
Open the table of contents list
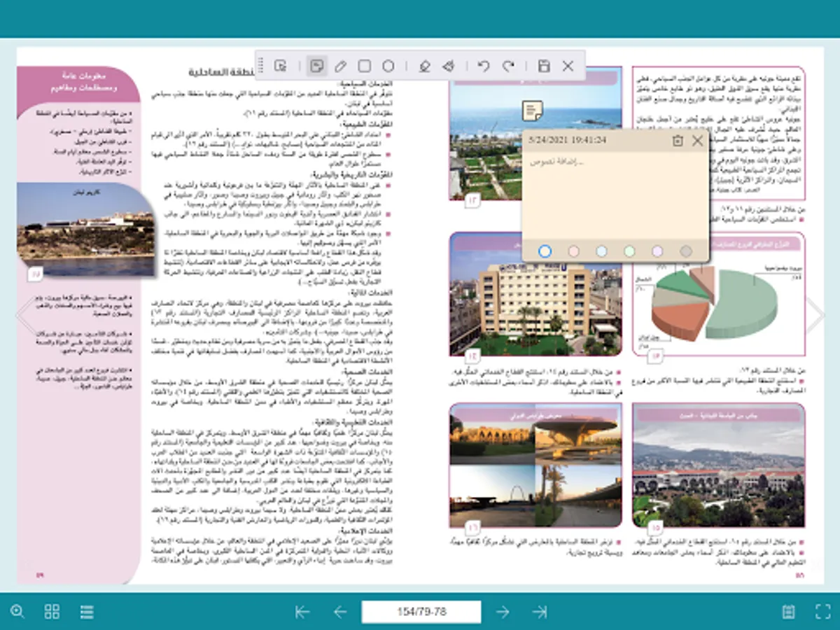(87, 612)
